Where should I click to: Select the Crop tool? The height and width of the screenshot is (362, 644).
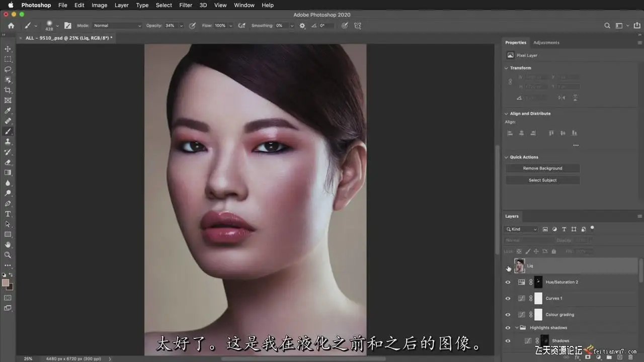click(8, 90)
